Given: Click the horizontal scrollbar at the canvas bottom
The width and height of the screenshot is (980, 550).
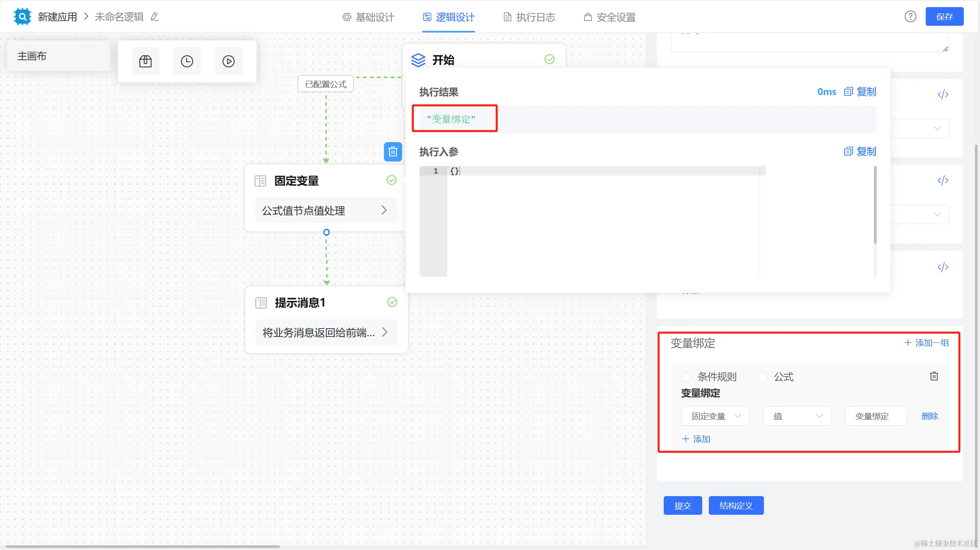Looking at the screenshot, I should [x=142, y=546].
